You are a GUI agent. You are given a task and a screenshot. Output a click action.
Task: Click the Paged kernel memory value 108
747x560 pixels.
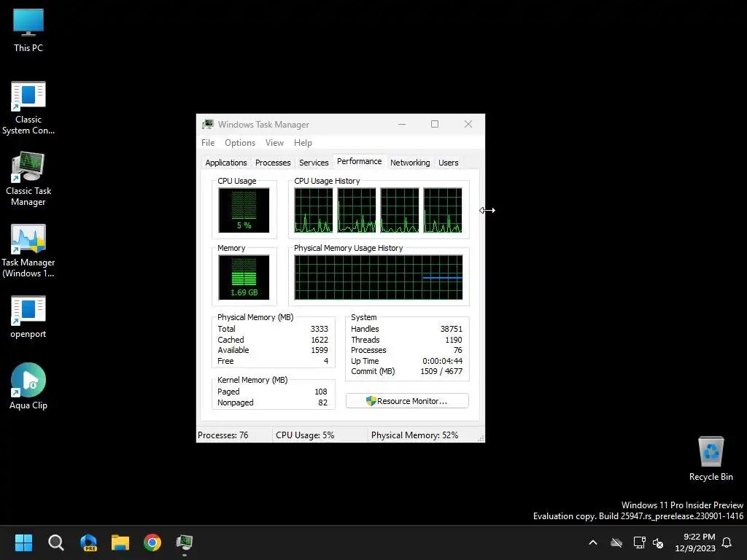[x=321, y=392]
